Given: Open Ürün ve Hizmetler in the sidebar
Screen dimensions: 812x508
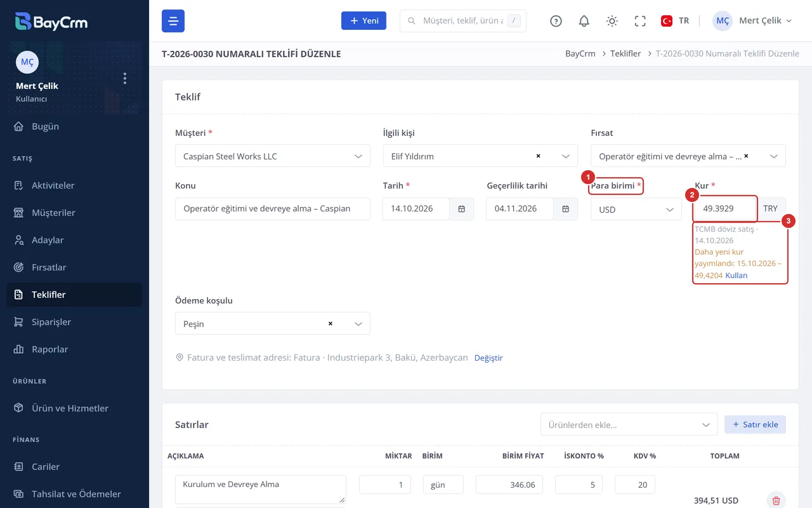Looking at the screenshot, I should tap(74, 408).
